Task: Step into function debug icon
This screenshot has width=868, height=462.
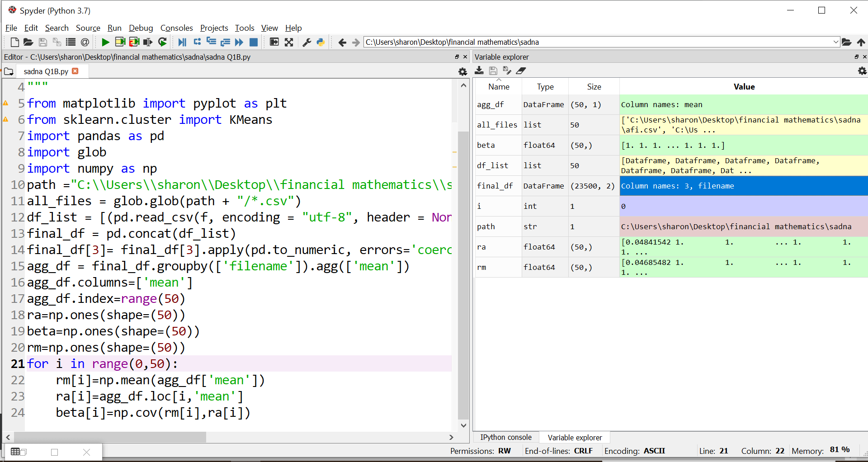Action: click(x=211, y=42)
